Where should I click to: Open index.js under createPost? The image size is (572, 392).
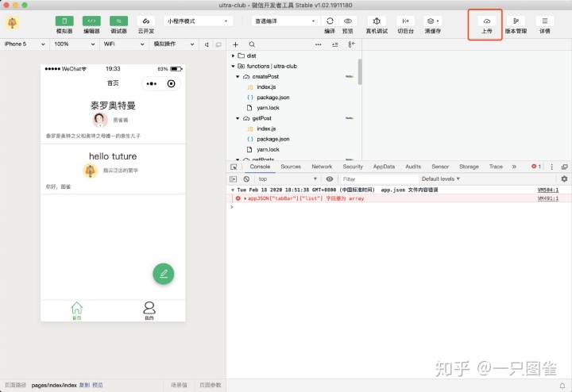266,87
